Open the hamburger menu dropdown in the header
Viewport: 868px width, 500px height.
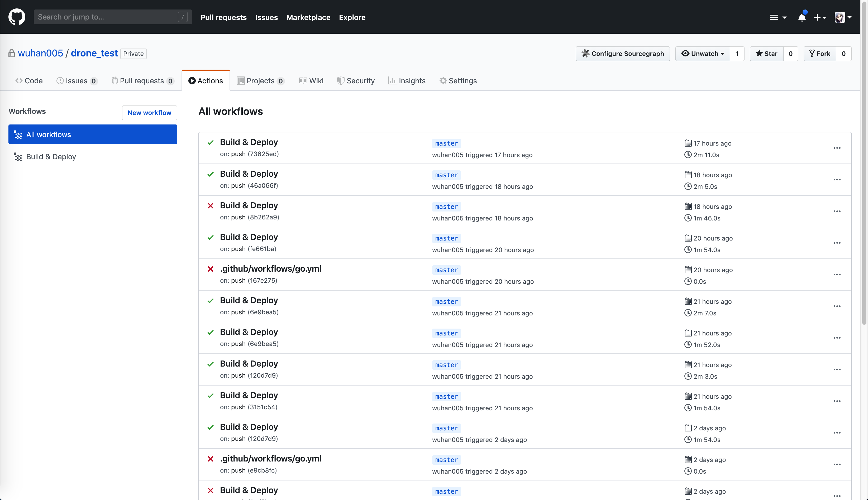click(778, 17)
